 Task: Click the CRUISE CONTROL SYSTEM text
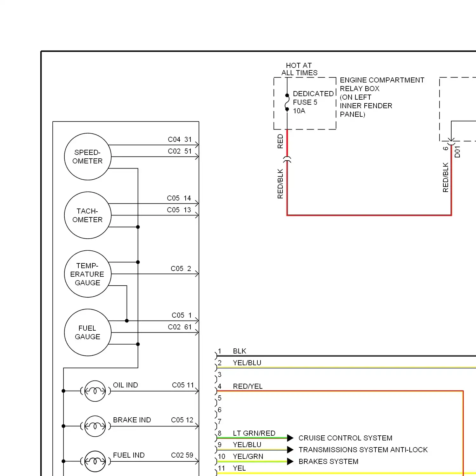click(x=346, y=438)
